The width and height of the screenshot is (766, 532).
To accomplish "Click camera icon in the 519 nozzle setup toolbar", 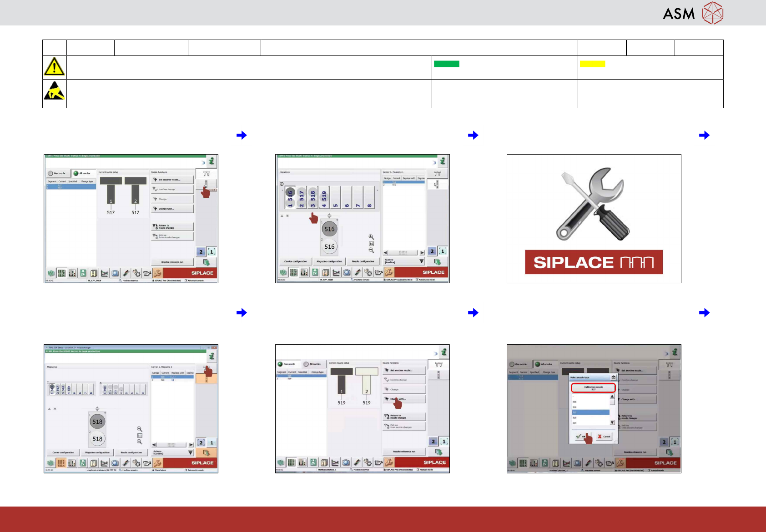I will point(347,462).
